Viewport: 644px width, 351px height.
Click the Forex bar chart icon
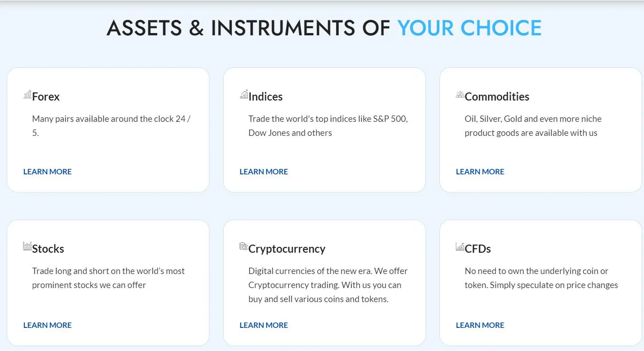click(x=28, y=94)
